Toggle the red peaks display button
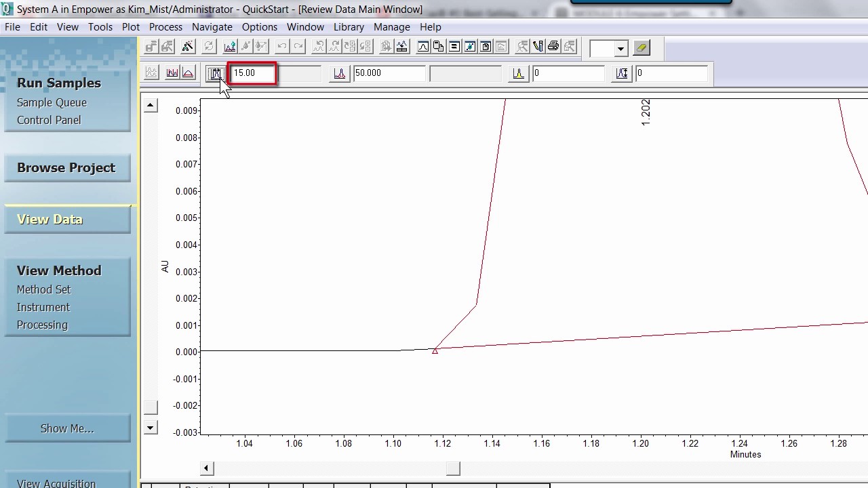 (172, 73)
